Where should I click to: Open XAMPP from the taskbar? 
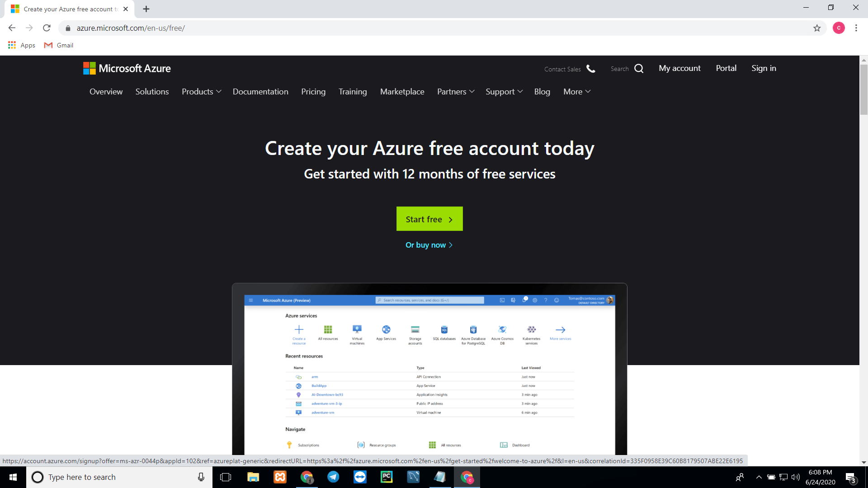[x=280, y=477]
